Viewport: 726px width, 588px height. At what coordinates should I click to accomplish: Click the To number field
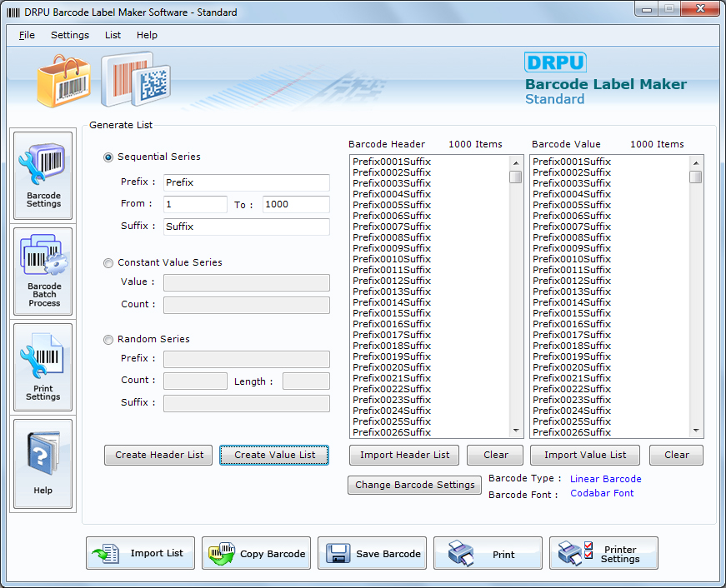[x=296, y=205]
